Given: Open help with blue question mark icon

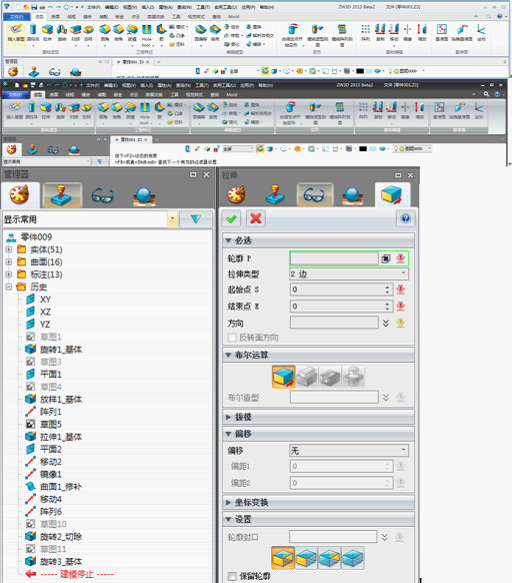Looking at the screenshot, I should click(x=405, y=219).
